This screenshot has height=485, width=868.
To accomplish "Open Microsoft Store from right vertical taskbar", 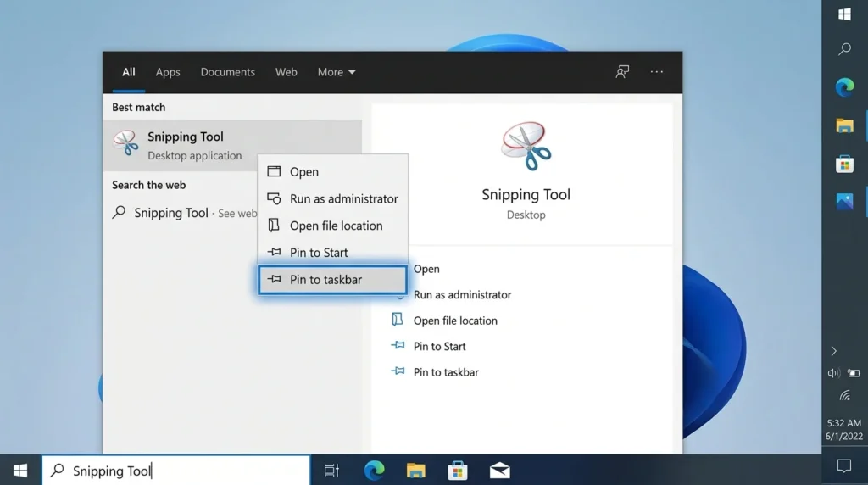I will coord(845,164).
